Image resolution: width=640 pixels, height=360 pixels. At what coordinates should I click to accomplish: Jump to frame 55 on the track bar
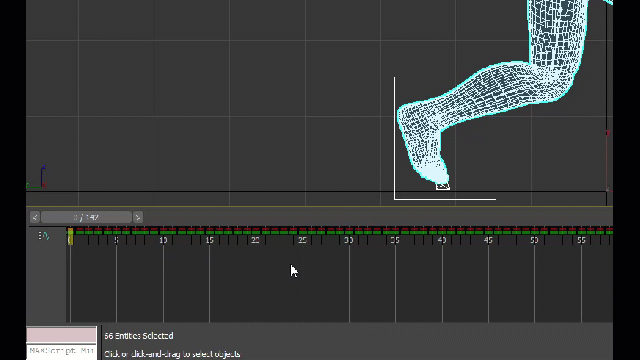[x=581, y=240]
